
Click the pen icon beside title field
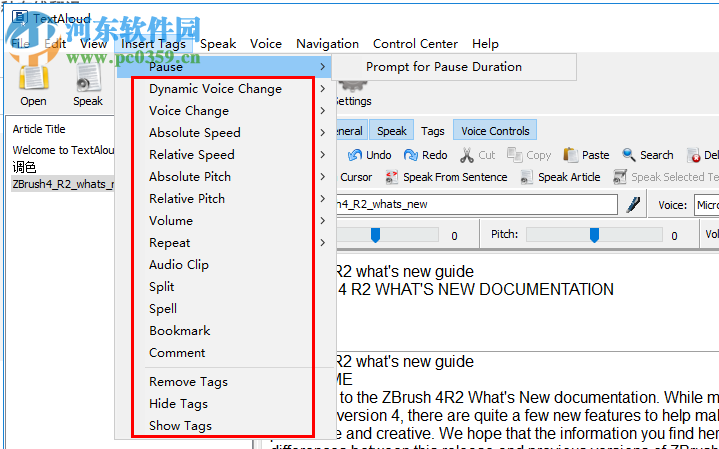(x=633, y=205)
